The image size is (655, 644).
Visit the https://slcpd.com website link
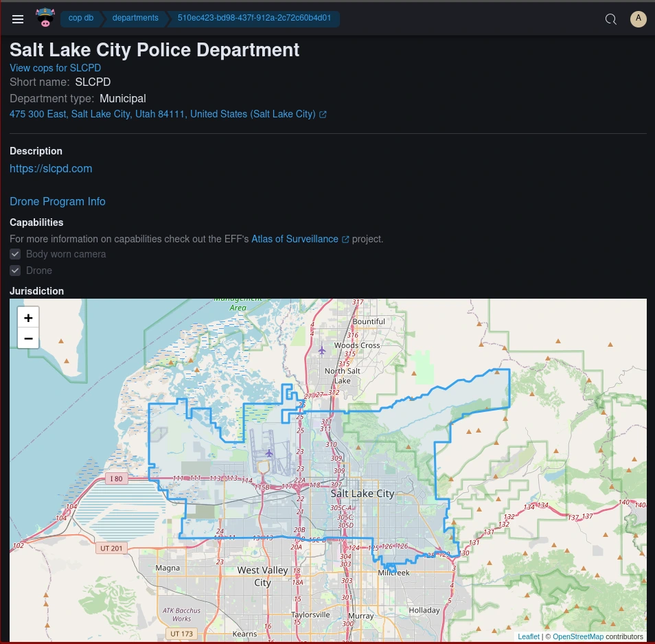[51, 169]
